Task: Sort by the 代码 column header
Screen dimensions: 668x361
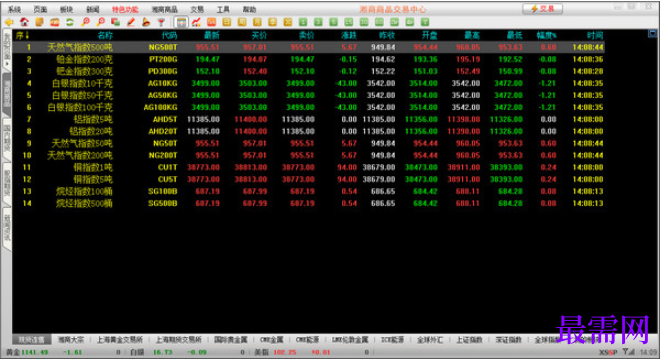Action: 169,35
